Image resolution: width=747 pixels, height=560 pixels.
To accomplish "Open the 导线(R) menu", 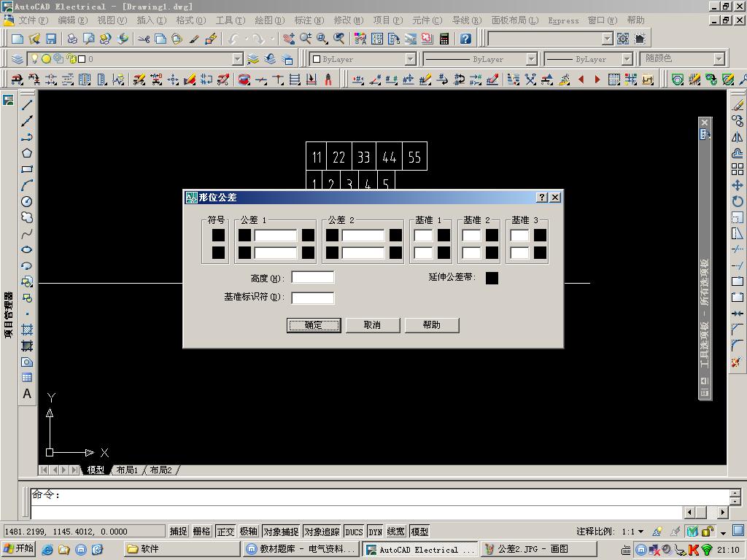I will [x=467, y=20].
